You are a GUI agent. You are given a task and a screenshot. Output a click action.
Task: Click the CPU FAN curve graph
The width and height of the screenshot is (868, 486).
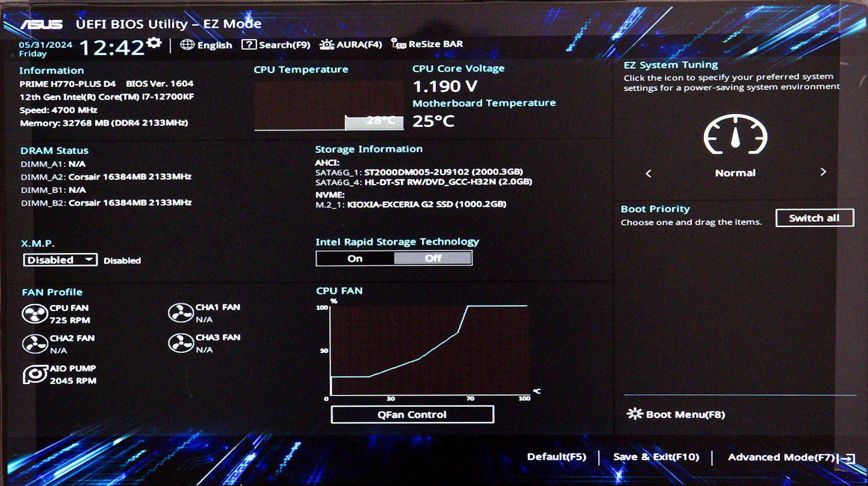point(429,349)
